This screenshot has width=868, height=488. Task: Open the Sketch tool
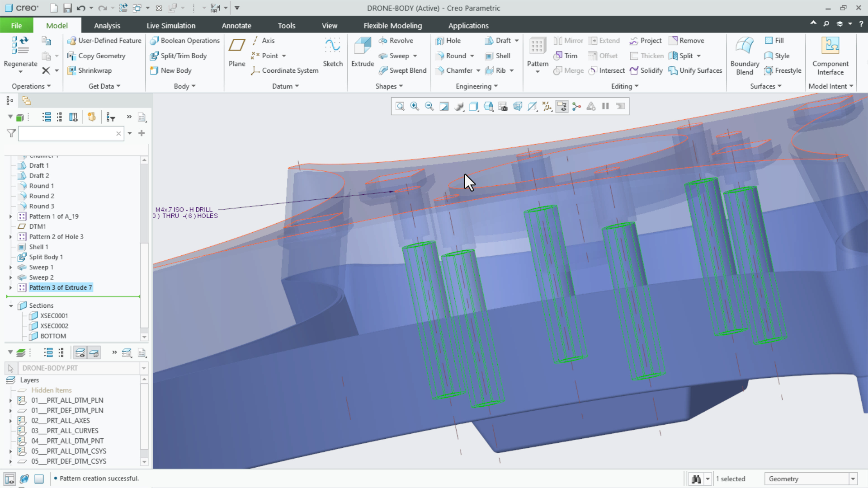click(333, 52)
